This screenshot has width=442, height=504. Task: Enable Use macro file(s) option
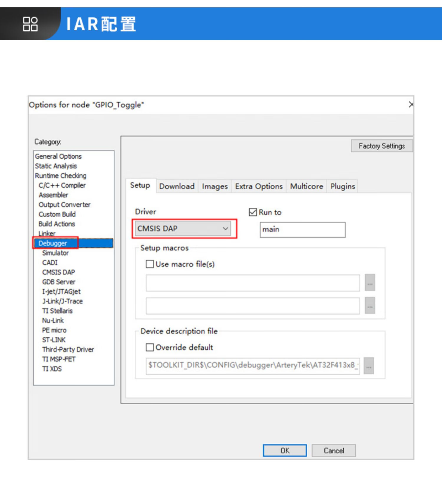(150, 264)
